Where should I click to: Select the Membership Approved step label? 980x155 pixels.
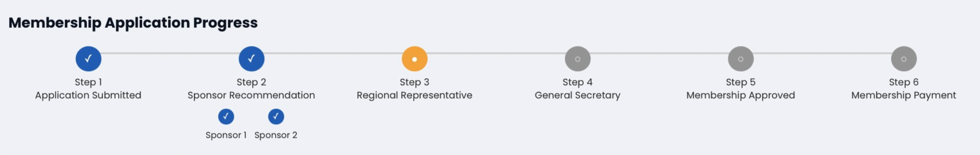tap(741, 95)
